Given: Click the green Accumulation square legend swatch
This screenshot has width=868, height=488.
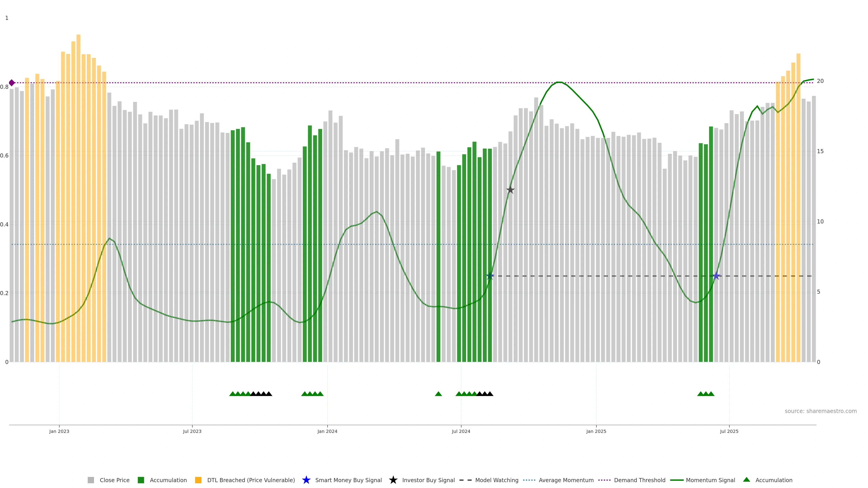Looking at the screenshot, I should pos(141,480).
